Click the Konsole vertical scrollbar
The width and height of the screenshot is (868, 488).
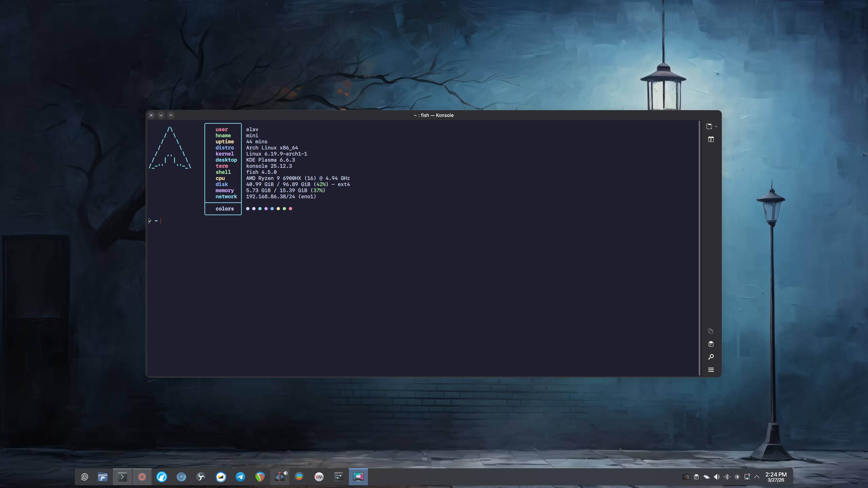coord(699,247)
